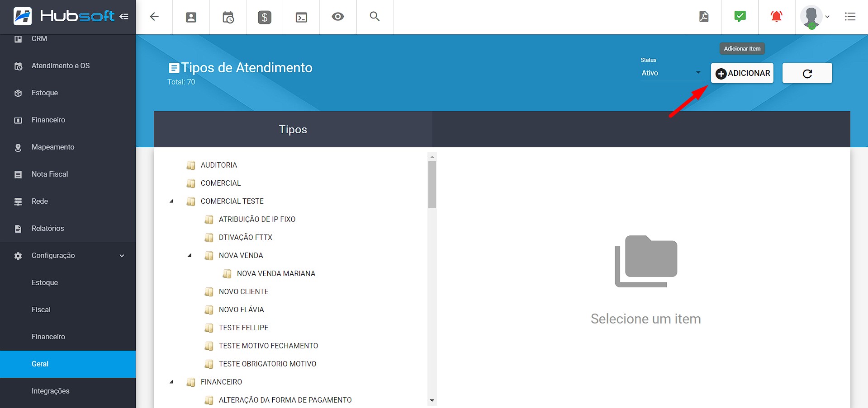Open the terminal console icon

301,17
